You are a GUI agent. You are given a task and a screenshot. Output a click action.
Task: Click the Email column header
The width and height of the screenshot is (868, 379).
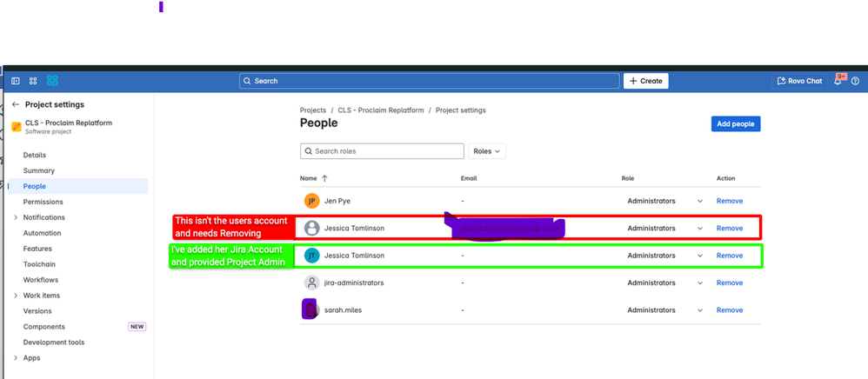click(x=468, y=178)
